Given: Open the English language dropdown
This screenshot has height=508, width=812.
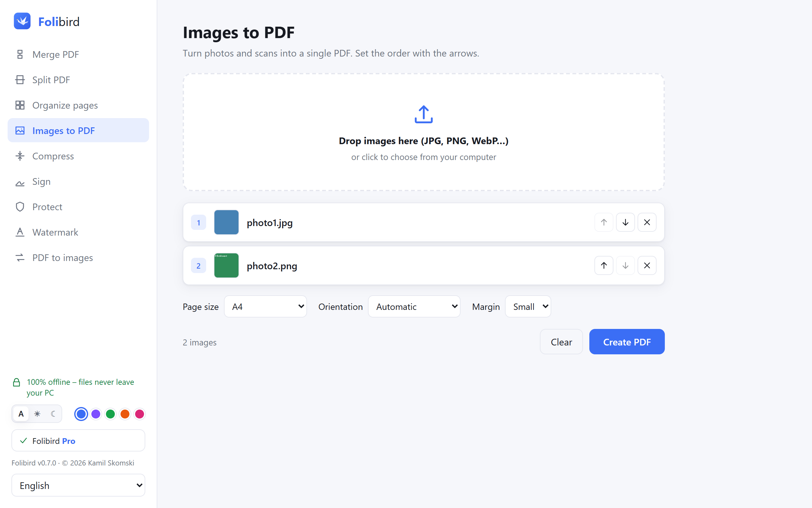Looking at the screenshot, I should tap(78, 485).
